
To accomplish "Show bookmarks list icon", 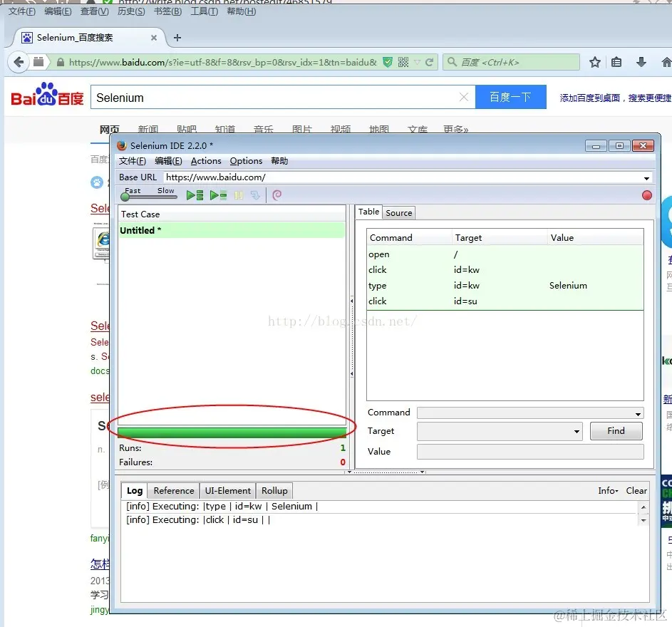I will [x=616, y=63].
